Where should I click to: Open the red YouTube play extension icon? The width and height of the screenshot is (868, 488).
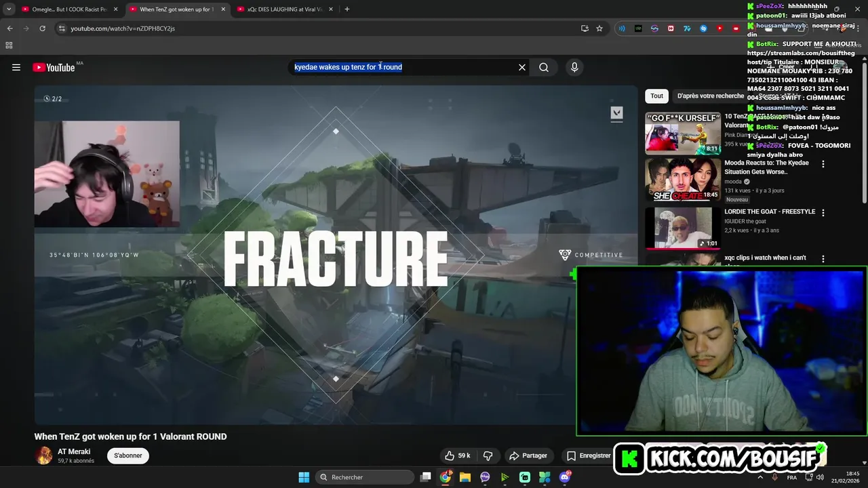tap(719, 28)
